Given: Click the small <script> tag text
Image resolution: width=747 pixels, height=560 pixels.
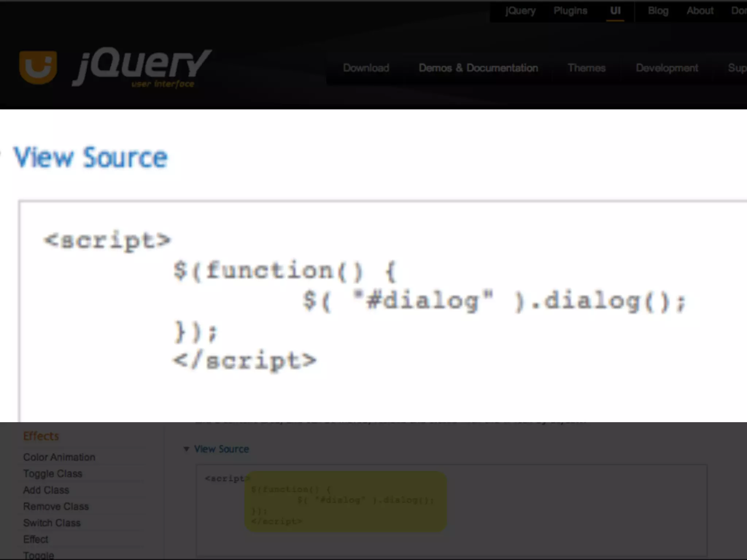Looking at the screenshot, I should click(x=227, y=478).
